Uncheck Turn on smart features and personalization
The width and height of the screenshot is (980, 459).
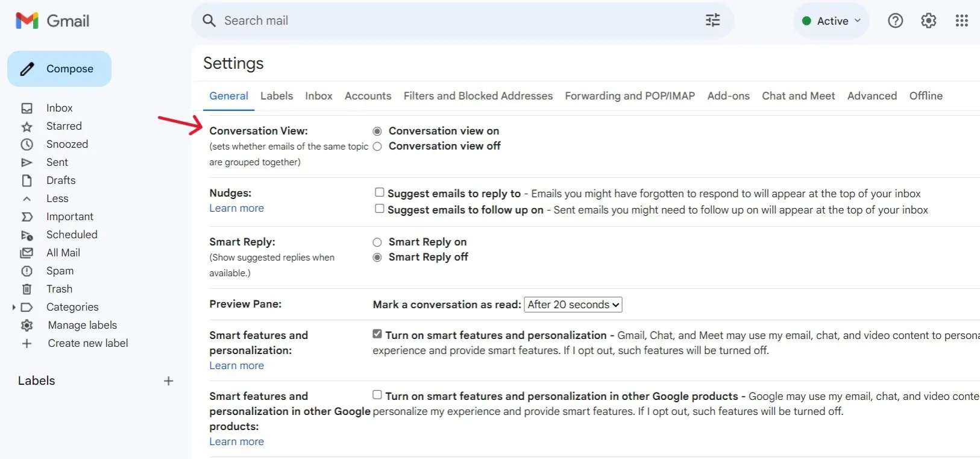377,334
